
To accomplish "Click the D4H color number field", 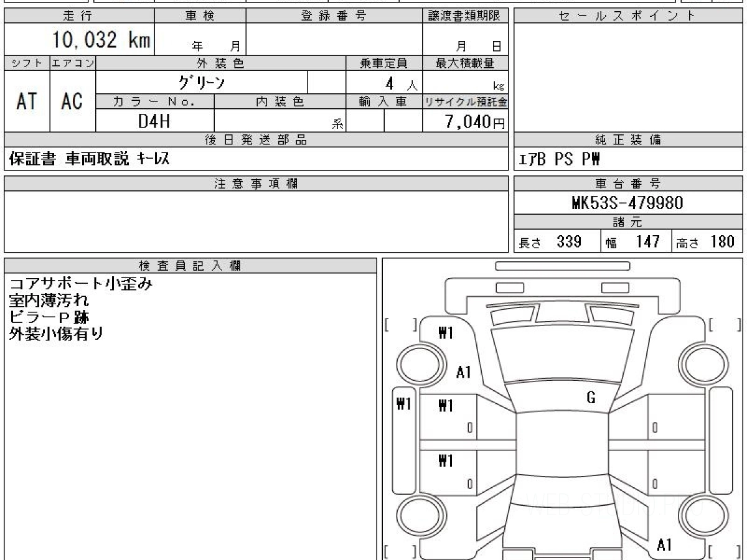I will pos(154,121).
